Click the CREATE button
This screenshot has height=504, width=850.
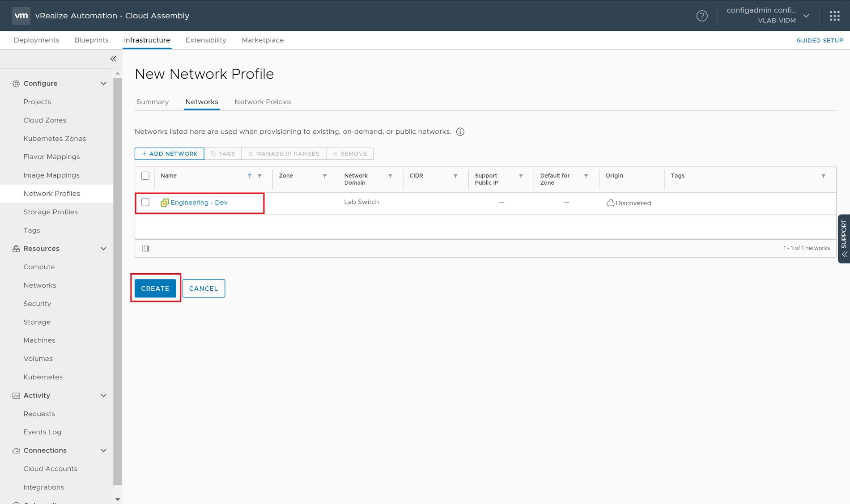[x=155, y=288]
